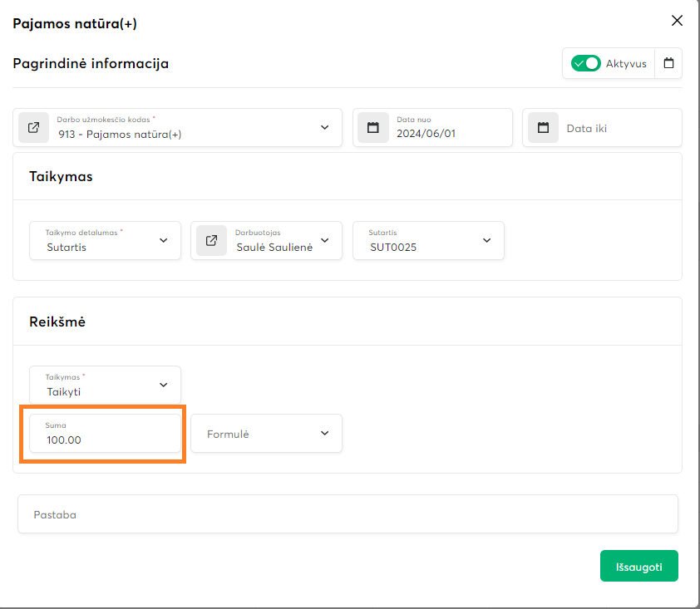Screen dimensions: 700x609
Task: Expand the Taikymas dropdown showing Taikyti
Action: point(163,386)
